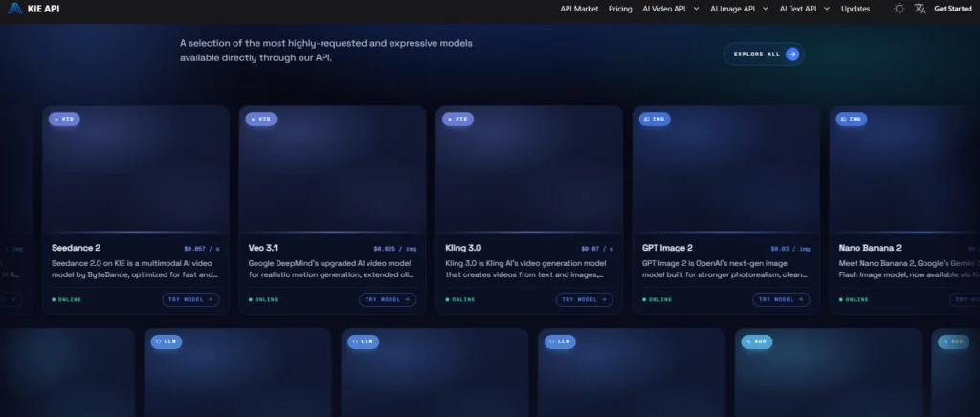Click the Veo 3.1 description text

coord(332,269)
